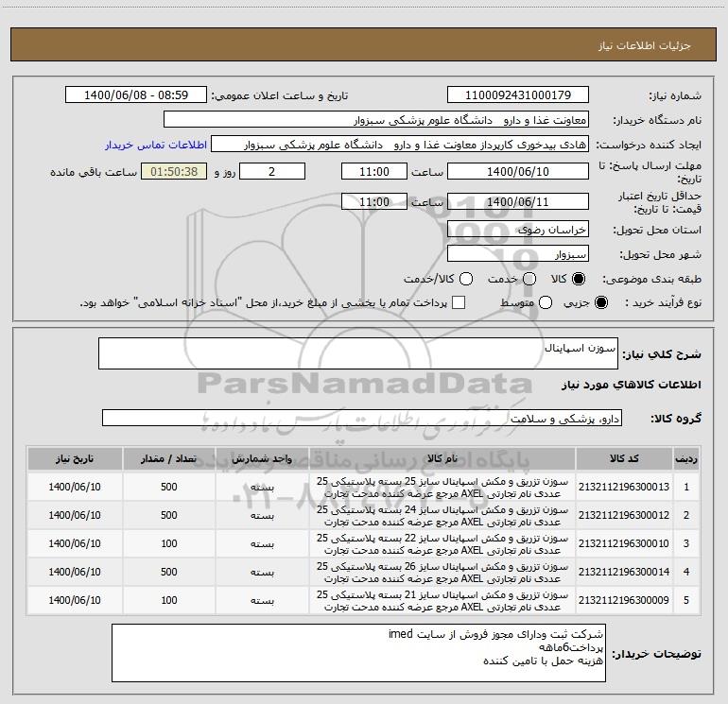Choose the متوسط purchase type radio

tap(546, 302)
